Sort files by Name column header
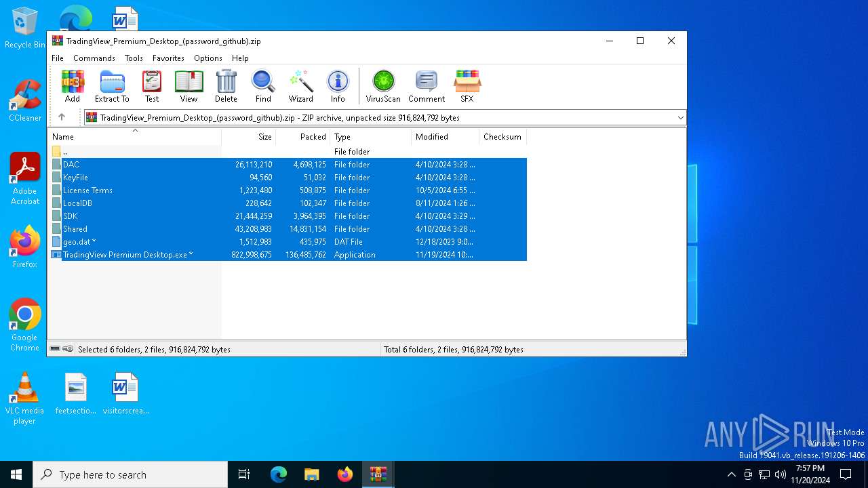 (63, 137)
